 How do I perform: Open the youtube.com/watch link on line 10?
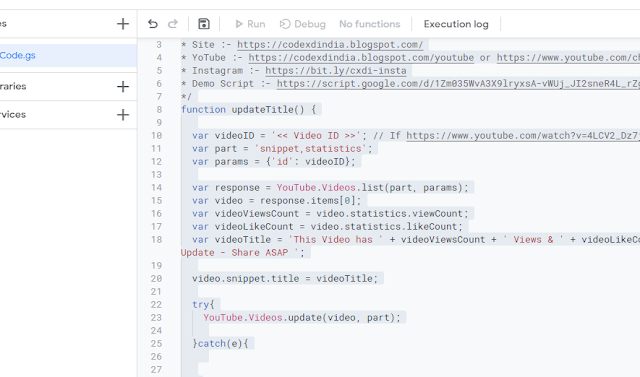523,135
